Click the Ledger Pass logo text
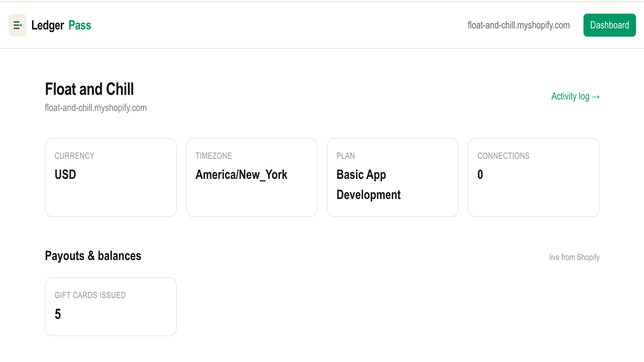The width and height of the screenshot is (644, 362). pyautogui.click(x=61, y=25)
